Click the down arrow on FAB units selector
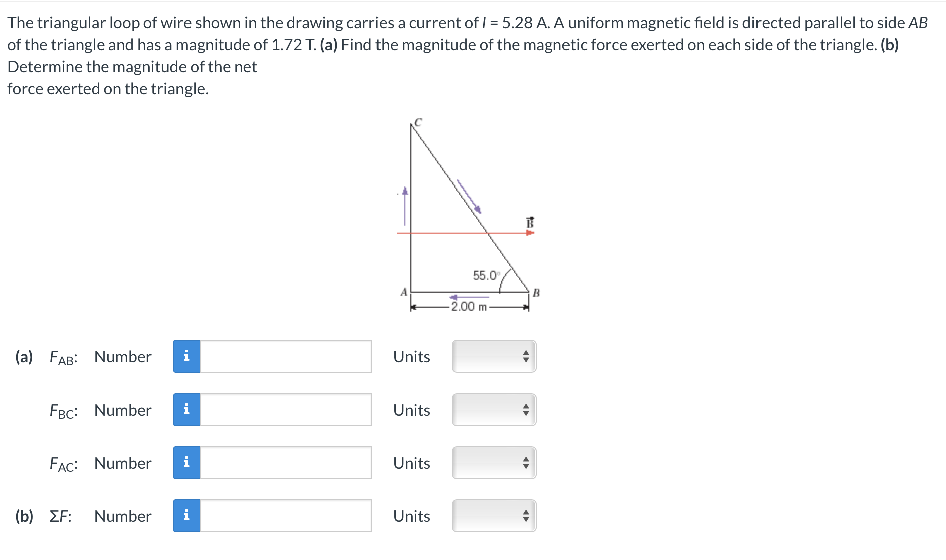Viewport: 946px width, 560px height. [525, 360]
